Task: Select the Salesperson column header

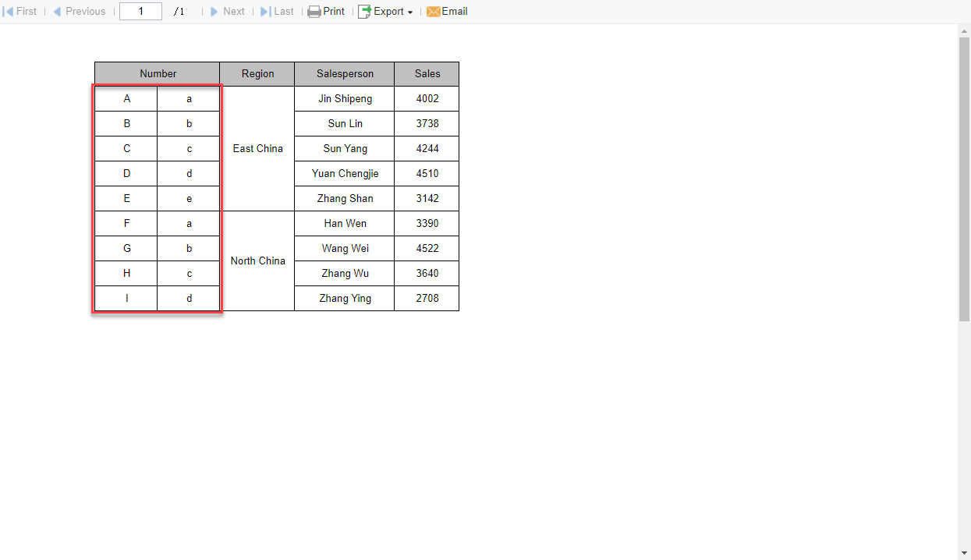Action: (x=345, y=74)
